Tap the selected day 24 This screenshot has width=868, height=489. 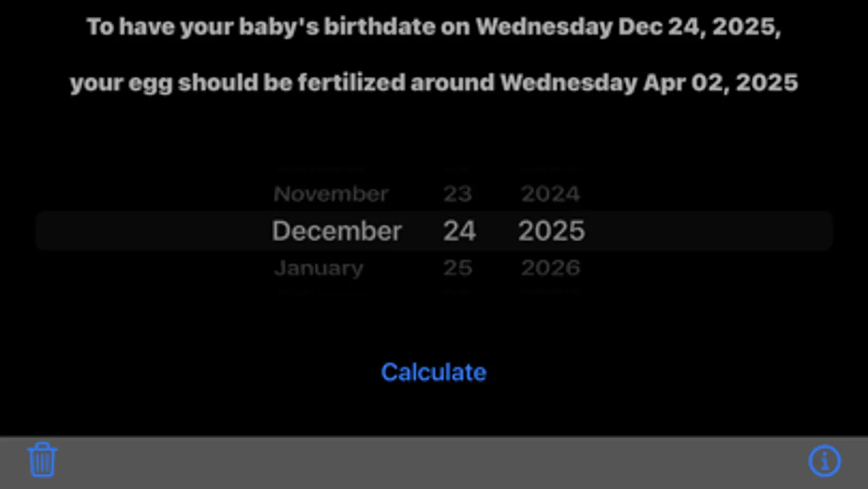click(459, 231)
